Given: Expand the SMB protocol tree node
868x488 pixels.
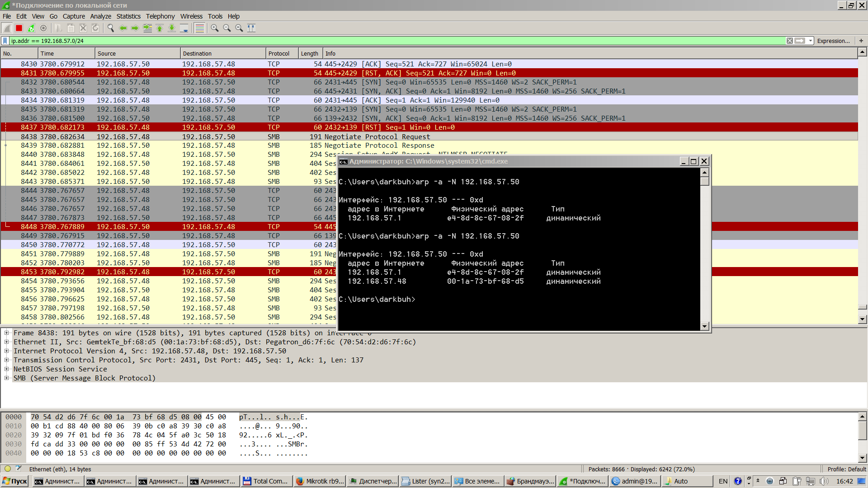Looking at the screenshot, I should tap(7, 378).
